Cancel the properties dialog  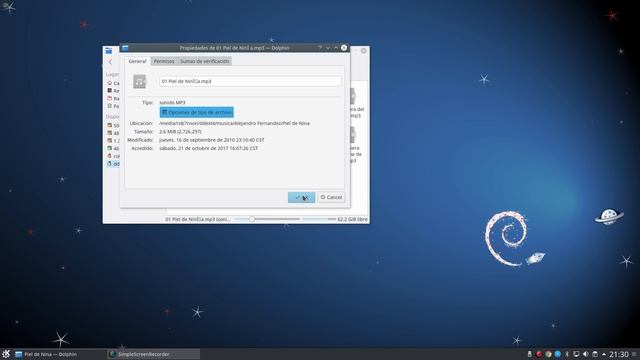pos(331,197)
